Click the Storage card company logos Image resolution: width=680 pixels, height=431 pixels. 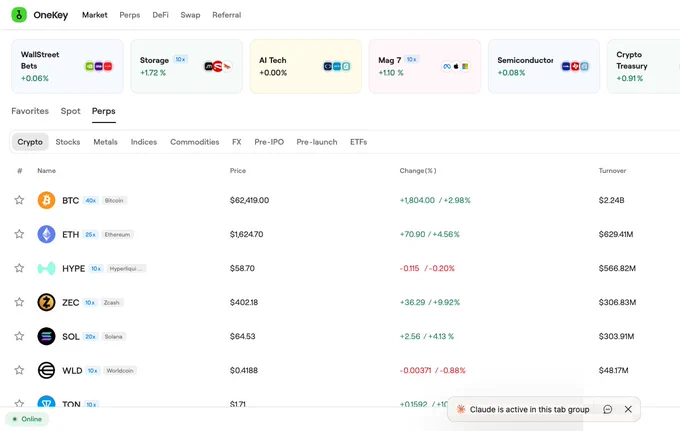[218, 66]
